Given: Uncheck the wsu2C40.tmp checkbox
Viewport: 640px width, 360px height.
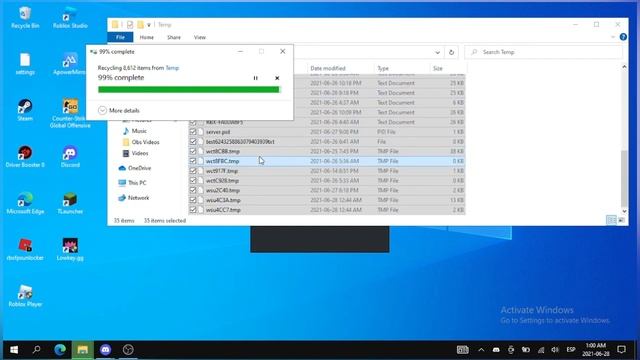Looking at the screenshot, I should (193, 190).
